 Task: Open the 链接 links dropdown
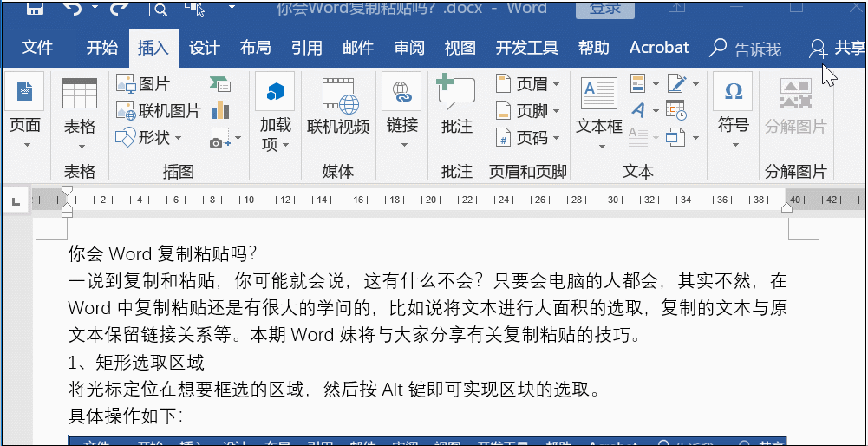(402, 111)
